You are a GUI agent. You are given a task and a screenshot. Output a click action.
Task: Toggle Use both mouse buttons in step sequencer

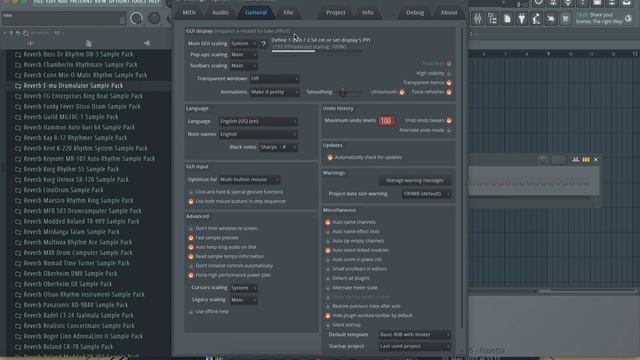click(191, 201)
